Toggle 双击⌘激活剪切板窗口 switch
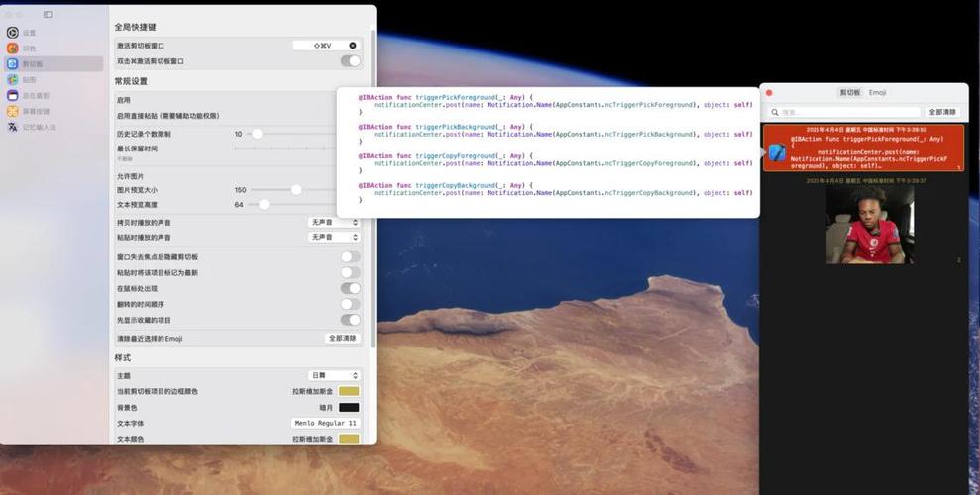This screenshot has width=980, height=495. pyautogui.click(x=351, y=61)
